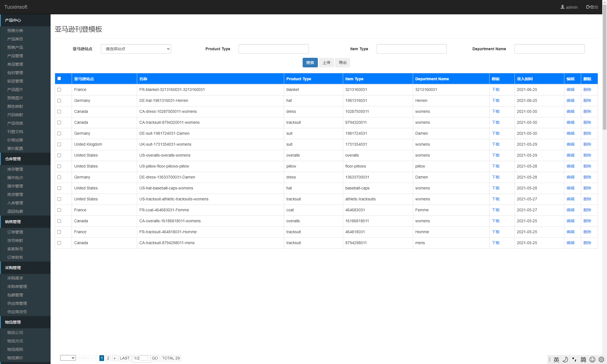Image resolution: width=607 pixels, height=364 pixels.
Task: Open 产品管理 in the sidebar
Action: (x=15, y=56)
